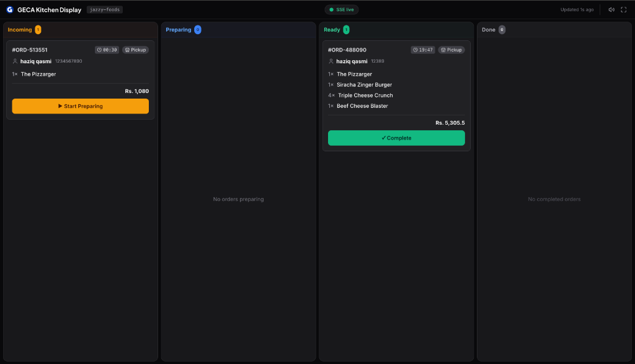Click the Ready count badge

[x=346, y=30]
